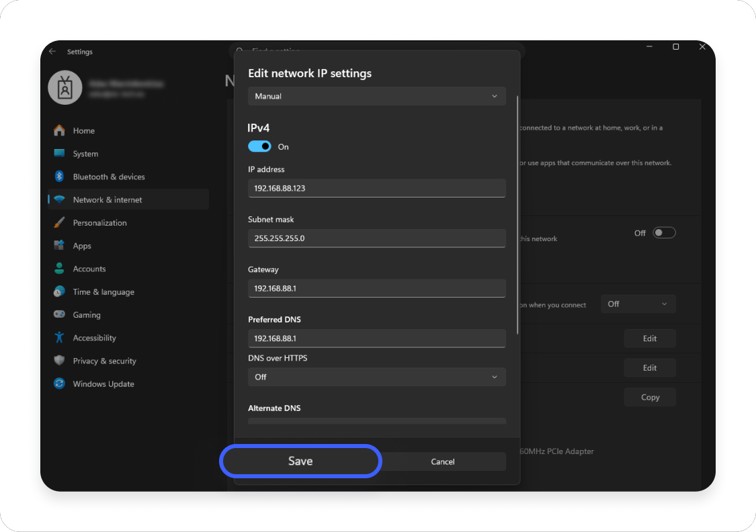Click the System monitor icon
The height and width of the screenshot is (532, 756).
[x=59, y=153]
